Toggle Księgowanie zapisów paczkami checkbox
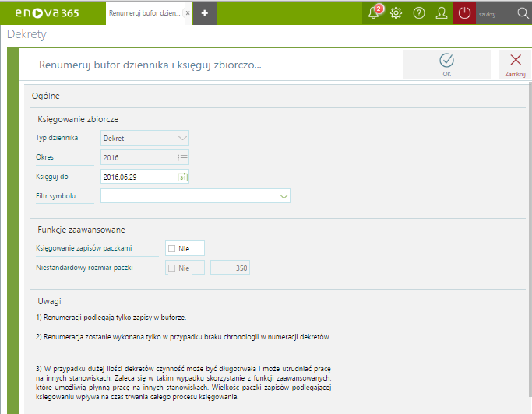This screenshot has height=414, width=532. click(x=172, y=248)
